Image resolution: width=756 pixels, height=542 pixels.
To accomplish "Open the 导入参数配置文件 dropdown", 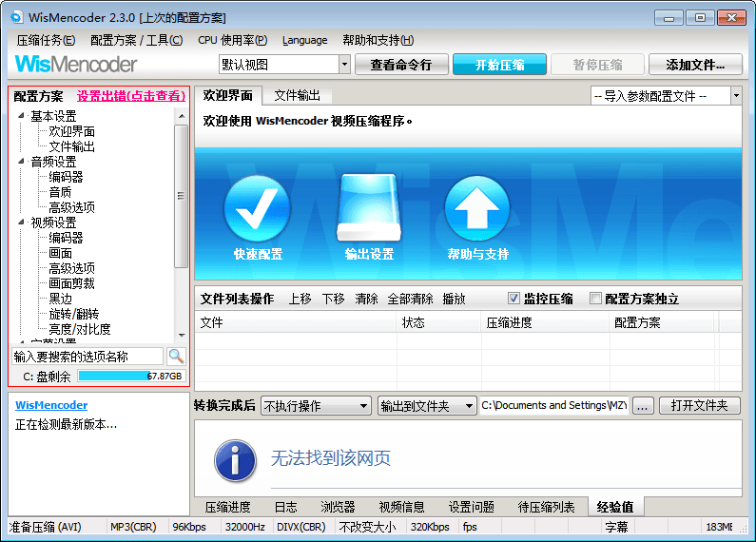I will (x=736, y=95).
